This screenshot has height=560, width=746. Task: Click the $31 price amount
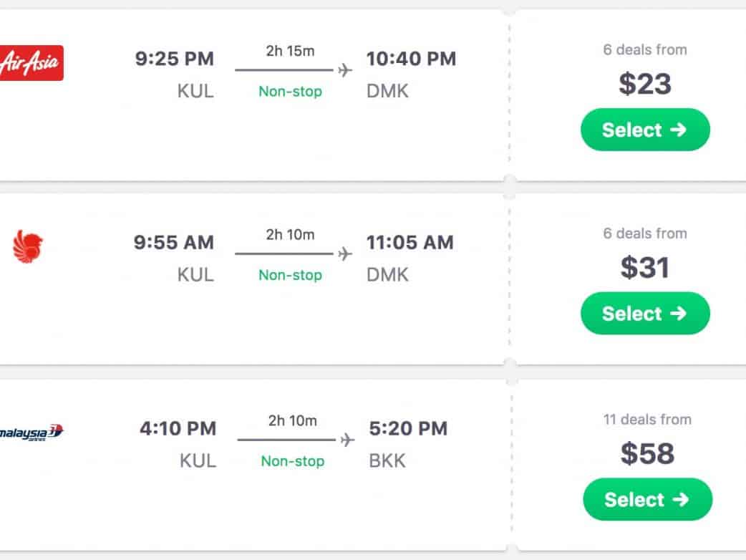coord(644,267)
